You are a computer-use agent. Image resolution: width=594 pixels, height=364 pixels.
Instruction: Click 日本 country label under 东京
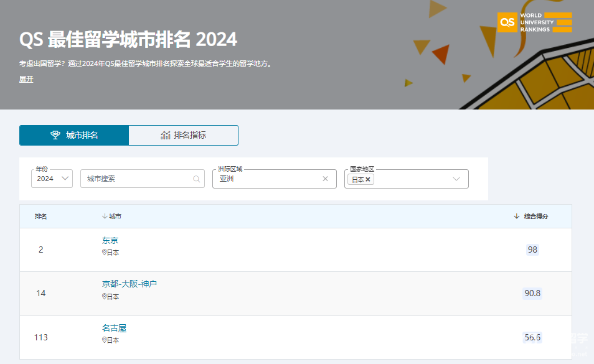(x=113, y=253)
